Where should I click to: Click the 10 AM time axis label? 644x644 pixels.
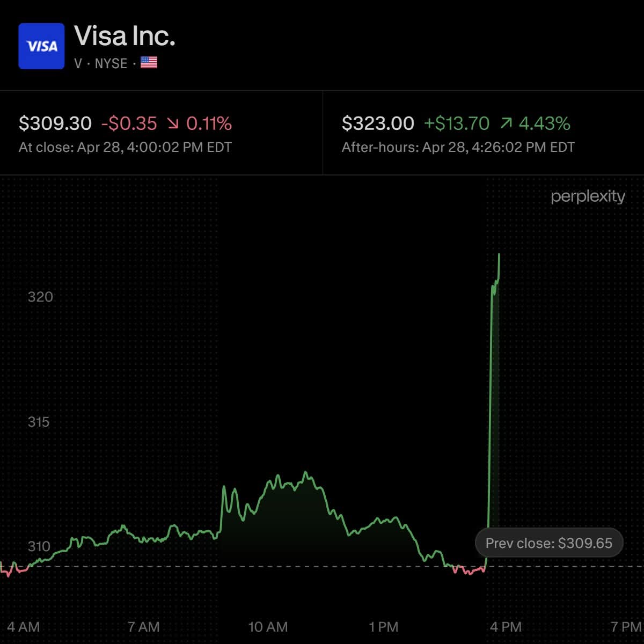pos(268,627)
